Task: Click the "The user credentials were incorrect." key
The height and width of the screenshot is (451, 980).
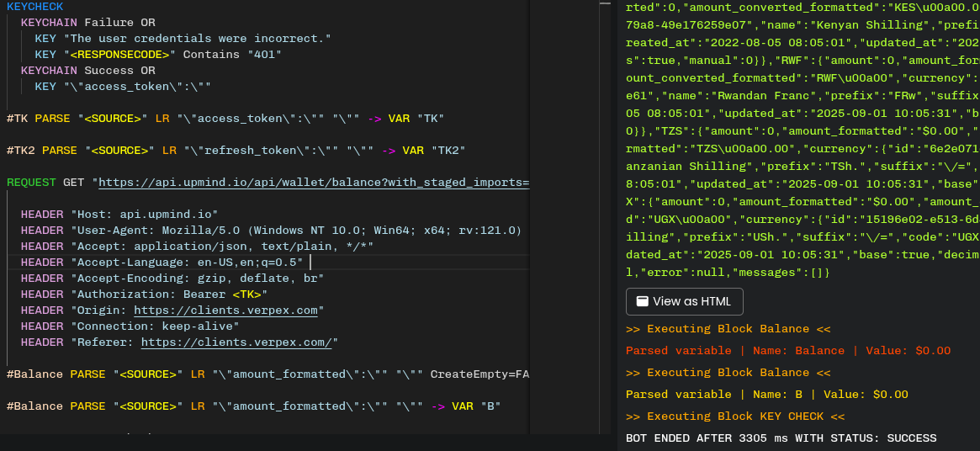Action: tap(183, 39)
